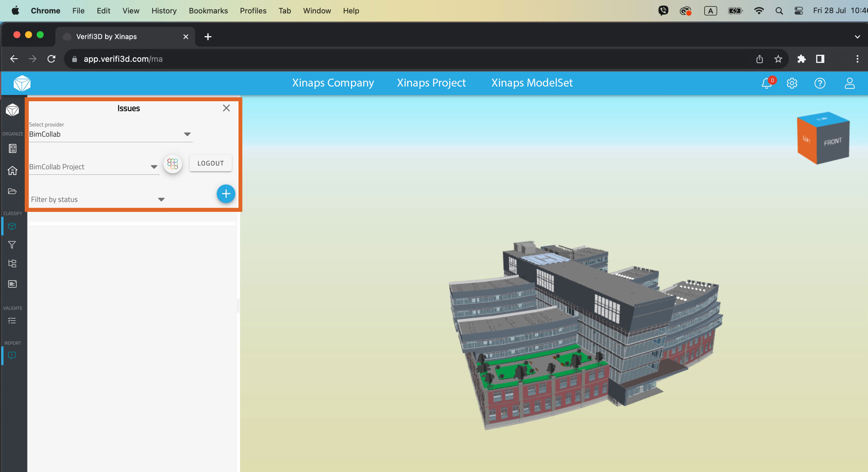Screen dimensions: 868x472
Task: Open the macOS Wi-Fi status menu
Action: click(759, 11)
